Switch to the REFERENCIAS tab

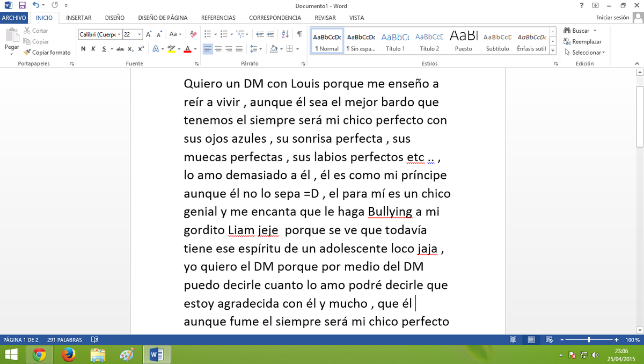click(218, 18)
